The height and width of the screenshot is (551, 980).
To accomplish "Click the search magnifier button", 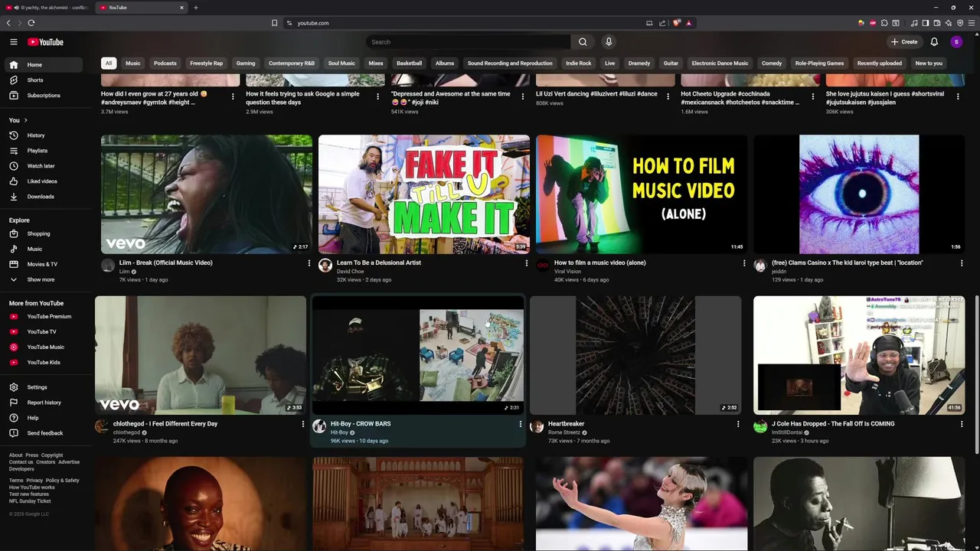I will [583, 42].
